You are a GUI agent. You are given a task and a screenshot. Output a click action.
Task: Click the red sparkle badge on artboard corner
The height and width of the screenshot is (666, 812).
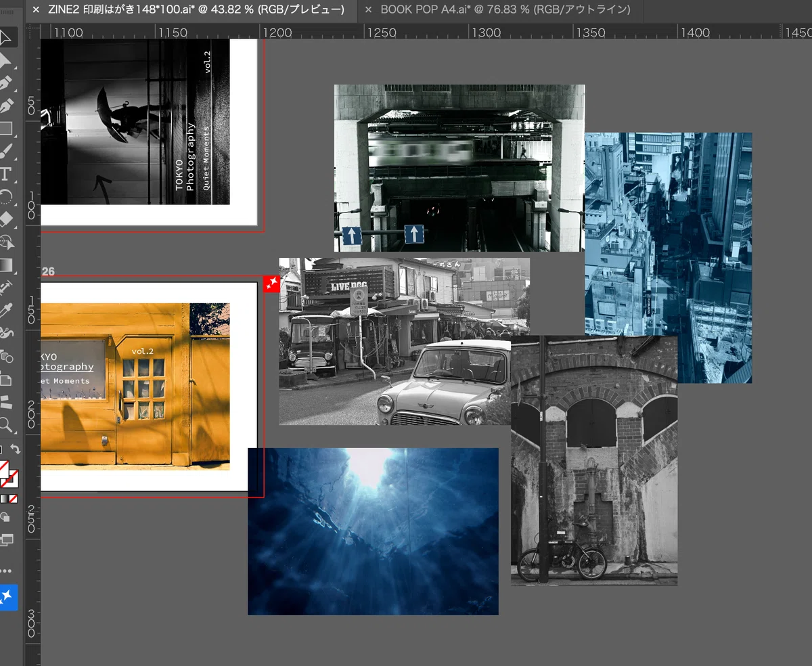click(x=271, y=284)
